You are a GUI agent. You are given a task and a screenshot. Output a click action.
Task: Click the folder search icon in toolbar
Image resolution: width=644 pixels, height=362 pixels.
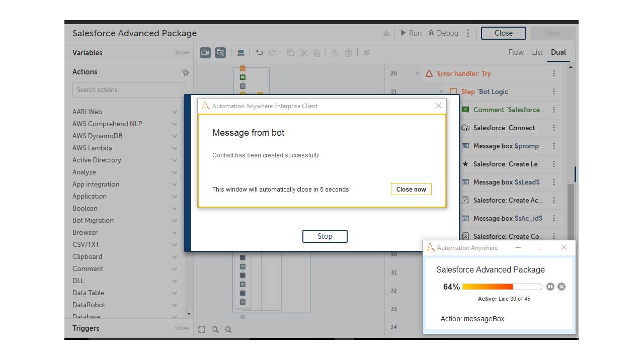(220, 53)
